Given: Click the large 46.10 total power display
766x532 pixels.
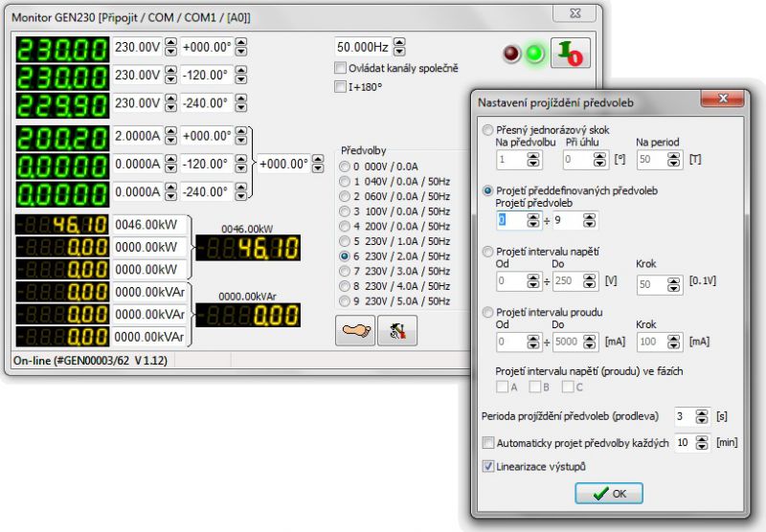Looking at the screenshot, I should [248, 248].
